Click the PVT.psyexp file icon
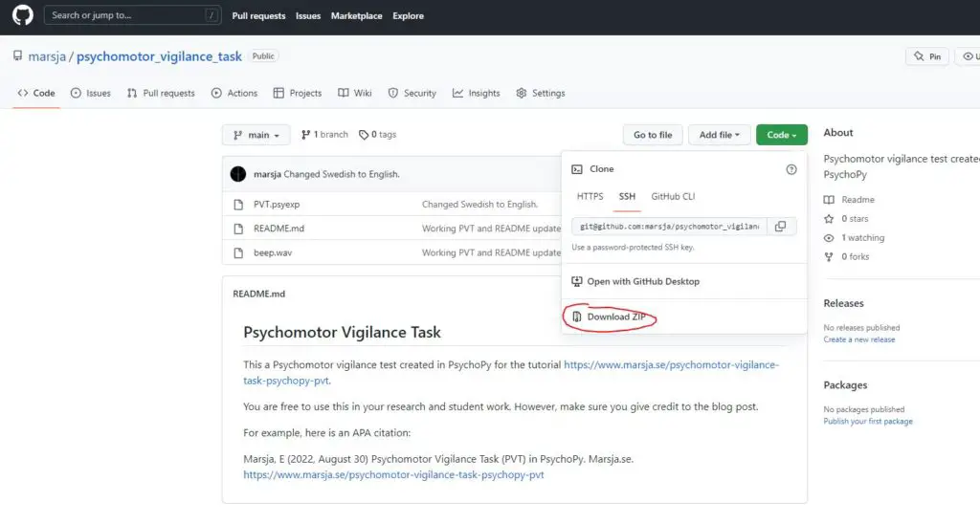 (238, 205)
